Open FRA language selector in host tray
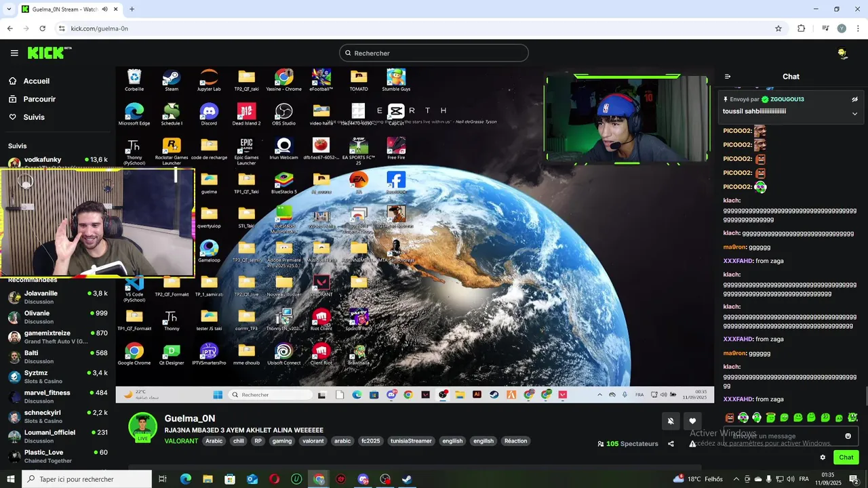The image size is (868, 488). (804, 479)
